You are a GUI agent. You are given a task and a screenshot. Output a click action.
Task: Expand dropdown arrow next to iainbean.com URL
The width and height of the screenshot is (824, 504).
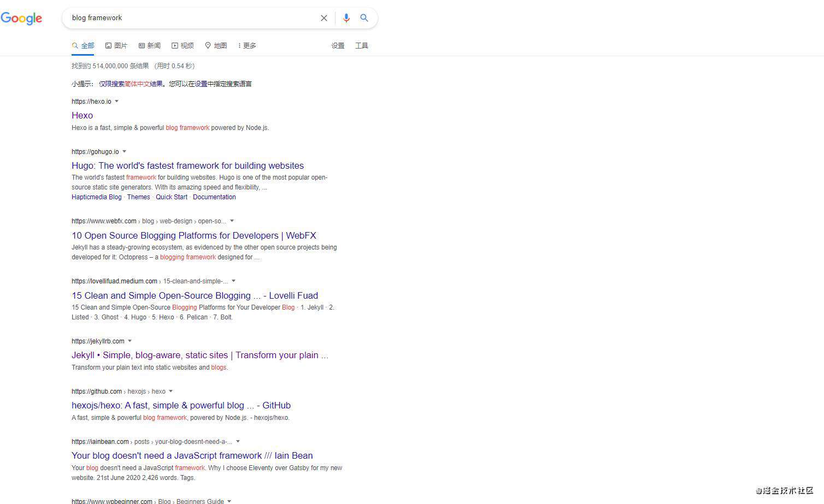tap(238, 441)
